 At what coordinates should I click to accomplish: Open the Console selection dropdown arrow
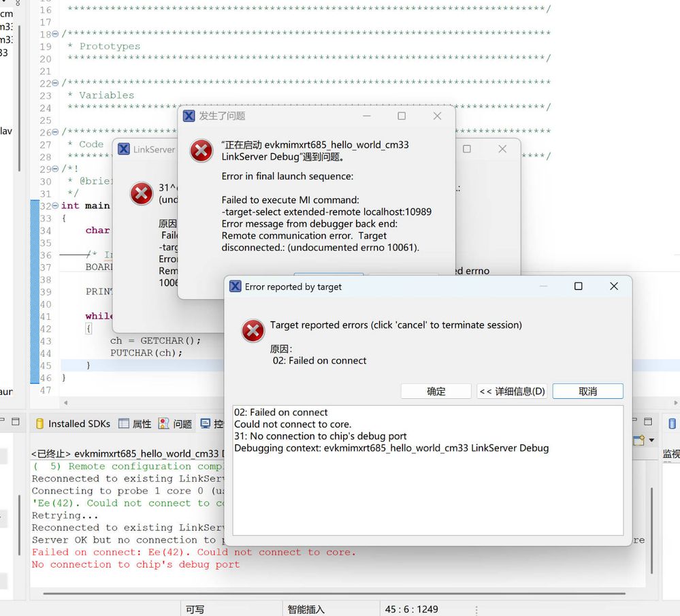tap(651, 440)
